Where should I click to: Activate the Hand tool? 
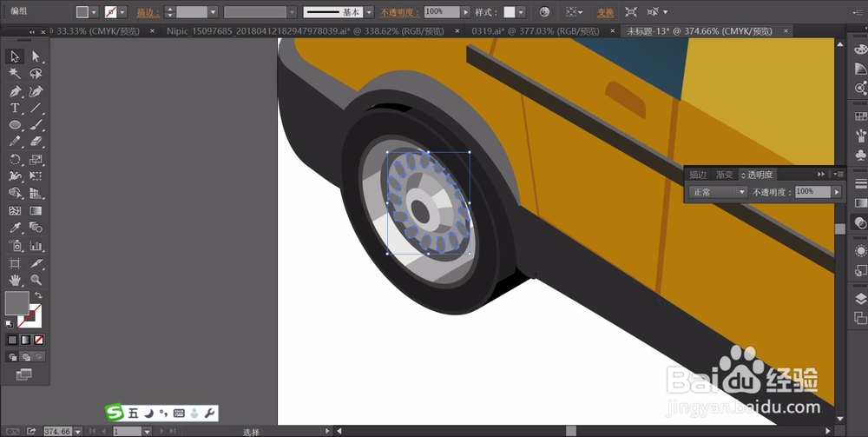coord(15,280)
